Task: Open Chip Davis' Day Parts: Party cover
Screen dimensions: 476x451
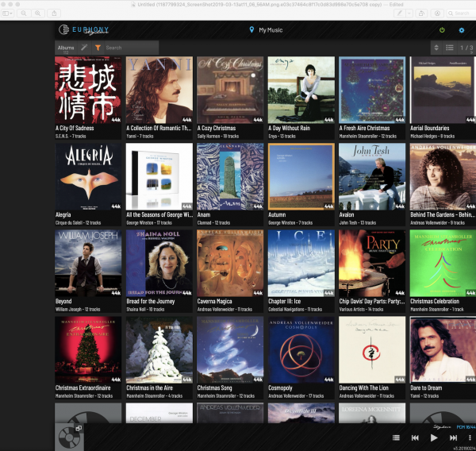Action: pos(372,263)
